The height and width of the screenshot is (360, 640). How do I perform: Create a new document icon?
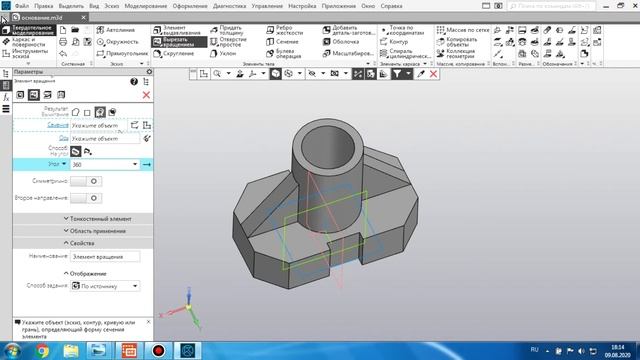click(63, 30)
